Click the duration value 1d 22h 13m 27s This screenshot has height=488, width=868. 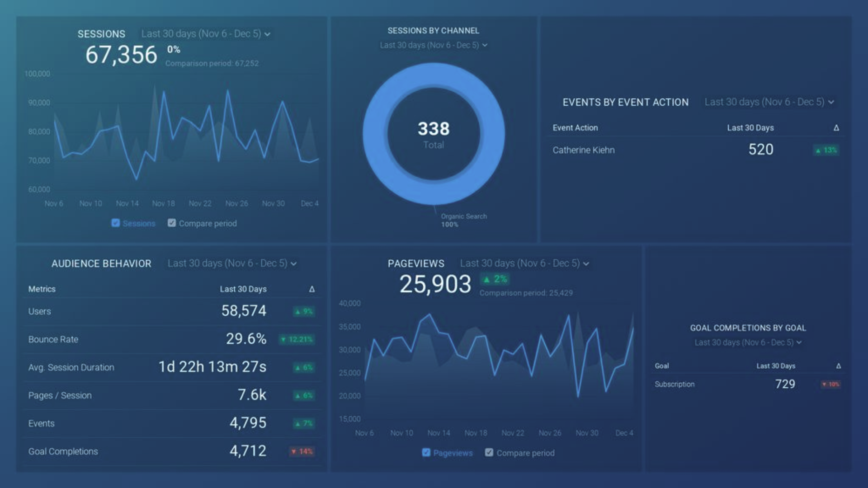coord(212,367)
